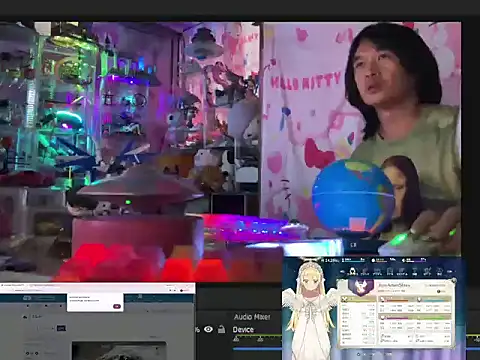Click the blue volume slider under Device
480x360 pixels.
click(257, 349)
